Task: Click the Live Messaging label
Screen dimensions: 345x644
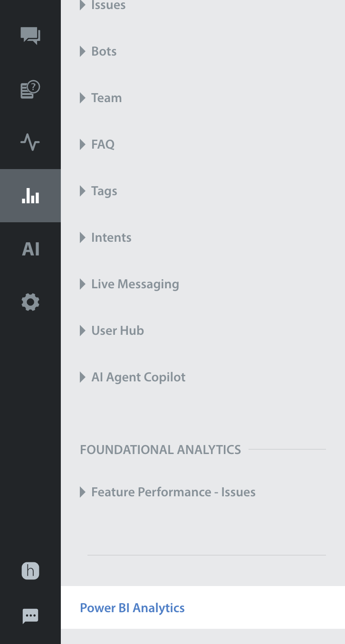Action: coord(135,284)
